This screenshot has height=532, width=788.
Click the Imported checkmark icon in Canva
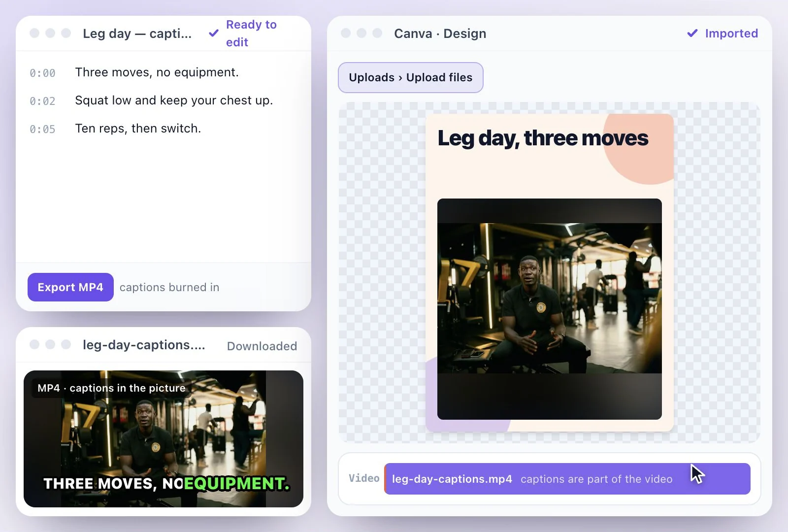[692, 33]
